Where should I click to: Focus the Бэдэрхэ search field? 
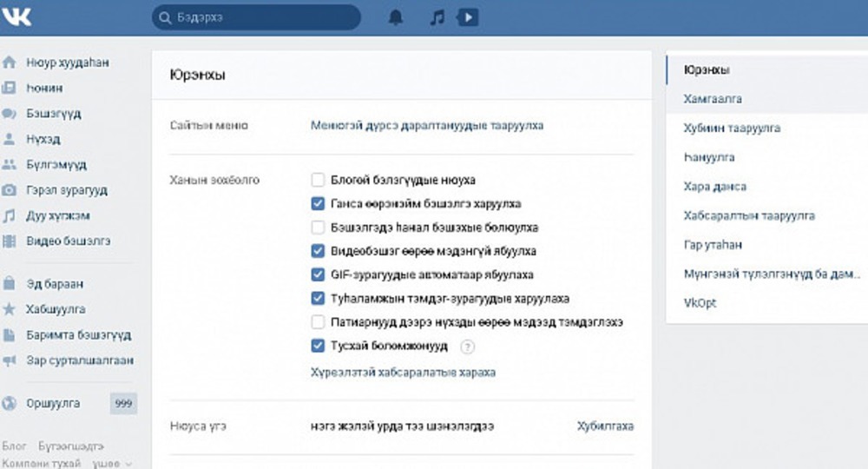[256, 17]
